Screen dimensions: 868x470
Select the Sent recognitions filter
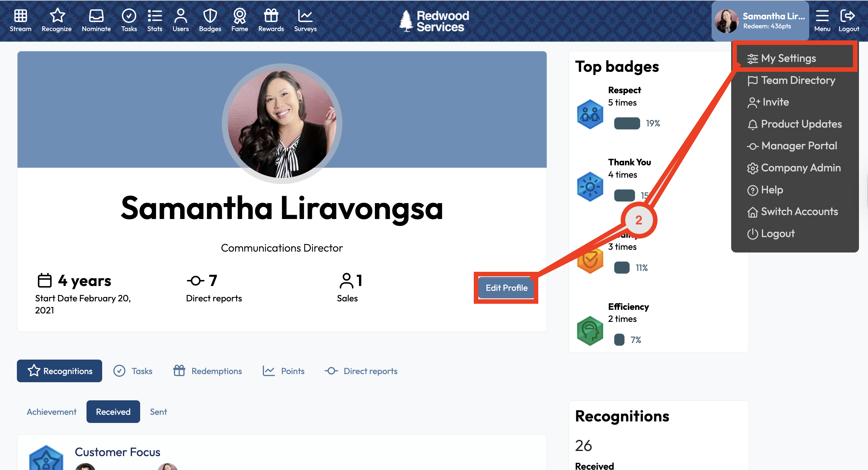[158, 412]
